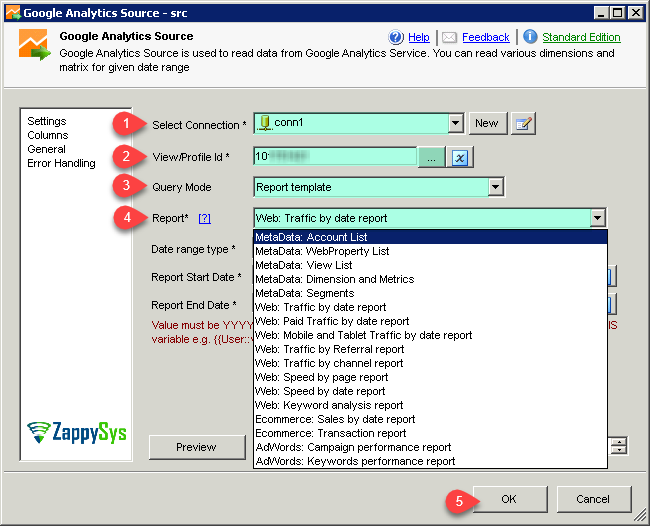Click the Cancel button

tap(593, 499)
